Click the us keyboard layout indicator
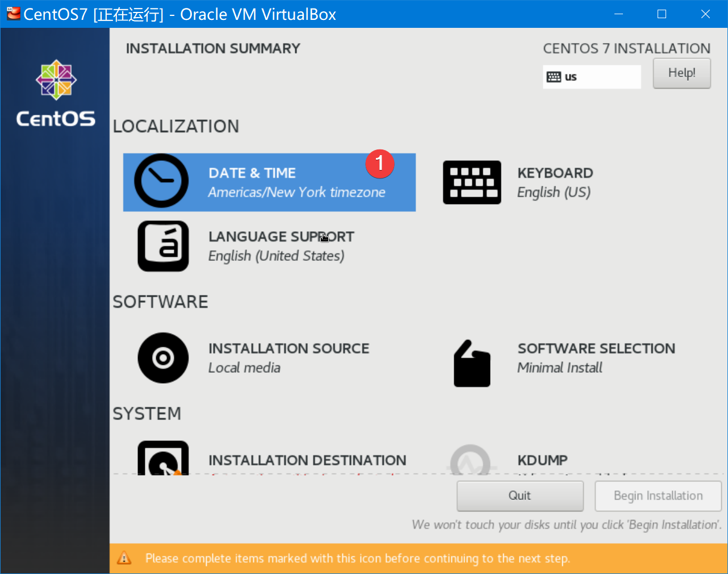The width and height of the screenshot is (728, 574). 592,77
